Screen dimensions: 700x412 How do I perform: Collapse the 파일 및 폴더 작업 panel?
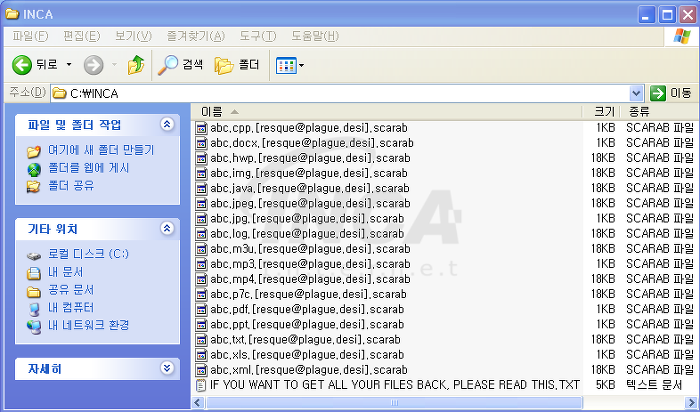pyautogui.click(x=167, y=125)
